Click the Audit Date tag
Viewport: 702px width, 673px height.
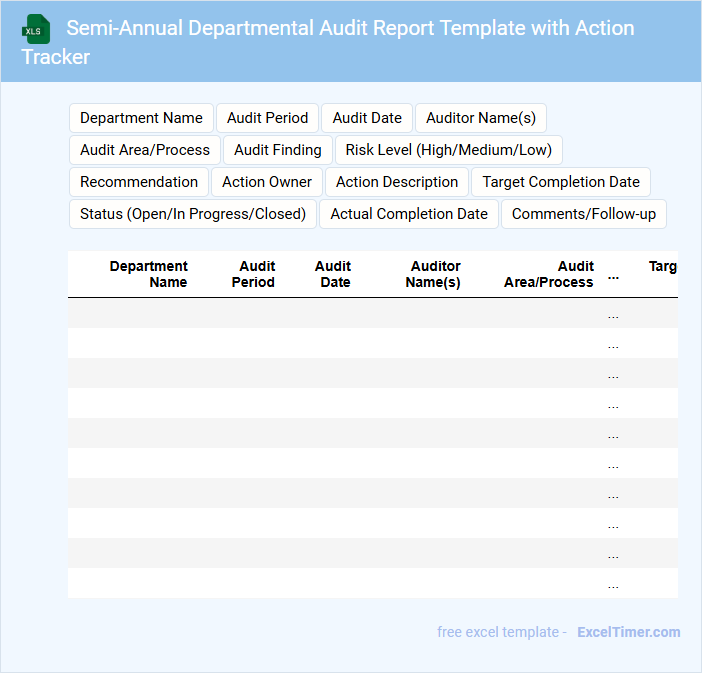click(367, 118)
